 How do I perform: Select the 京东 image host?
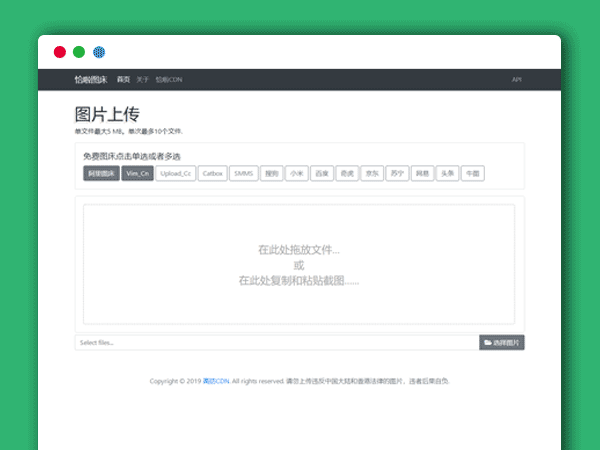click(372, 173)
